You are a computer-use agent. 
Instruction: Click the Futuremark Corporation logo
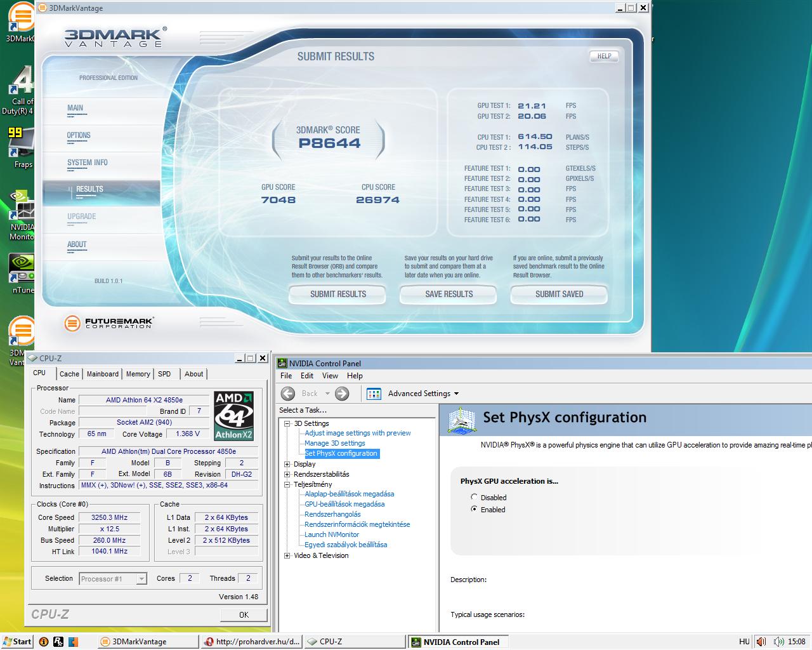pos(108,323)
